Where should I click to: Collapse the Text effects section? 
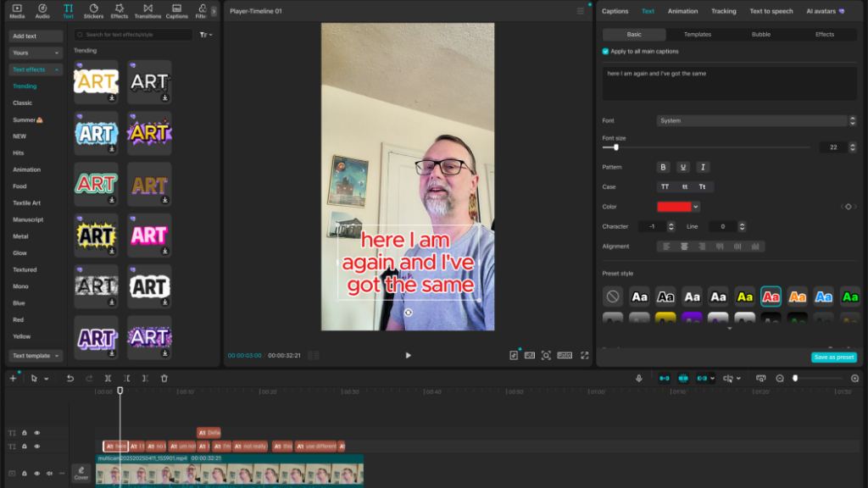[x=36, y=69]
